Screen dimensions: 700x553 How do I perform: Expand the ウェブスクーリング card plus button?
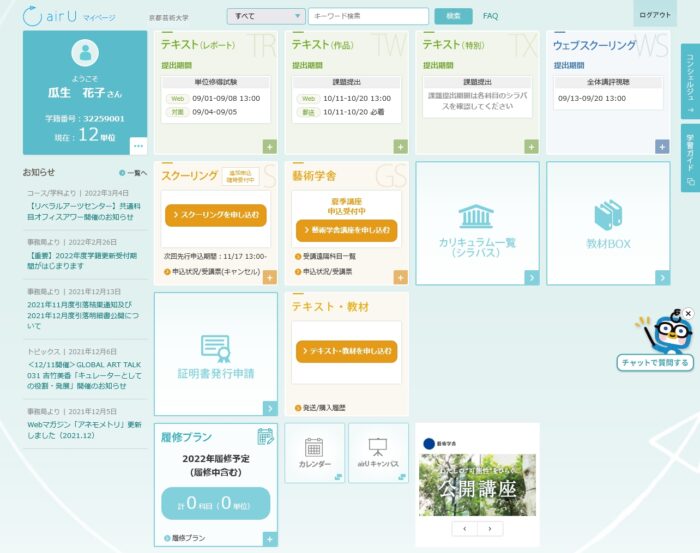click(662, 146)
